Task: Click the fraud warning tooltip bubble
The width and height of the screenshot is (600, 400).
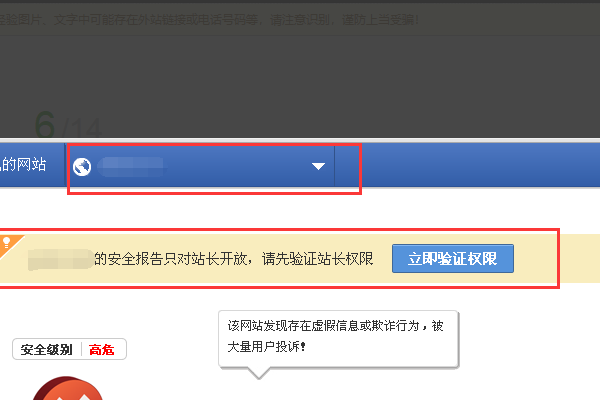Action: pos(338,339)
